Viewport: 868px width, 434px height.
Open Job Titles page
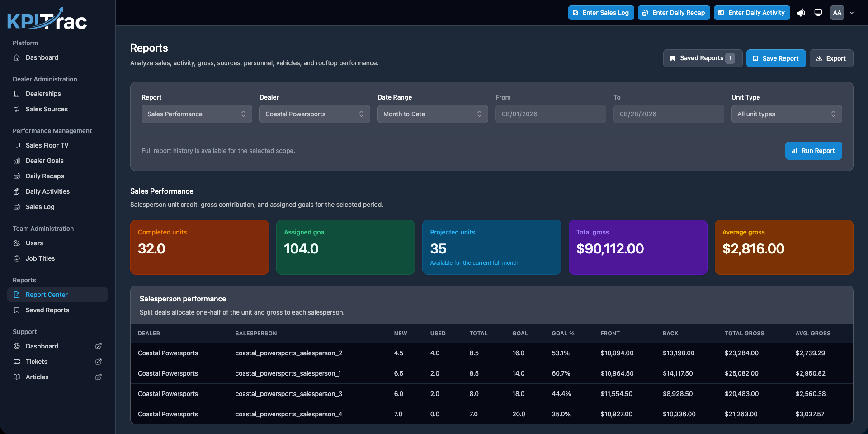click(57, 258)
